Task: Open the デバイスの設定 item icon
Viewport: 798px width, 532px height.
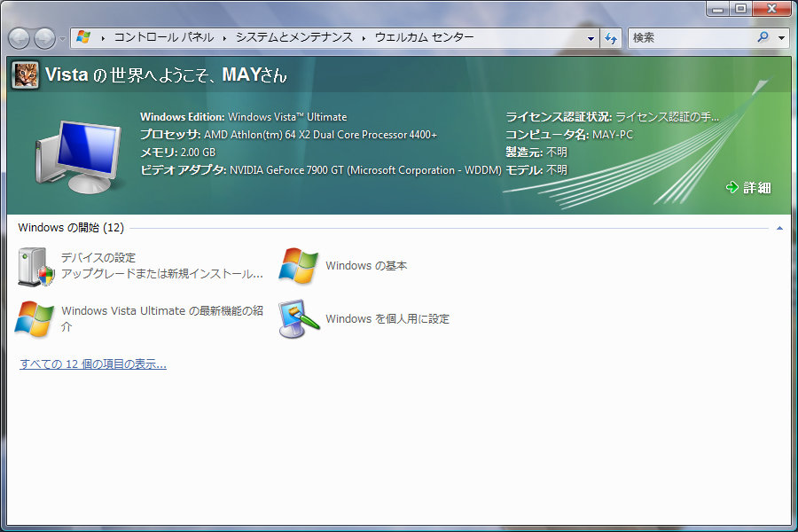Action: (35, 266)
